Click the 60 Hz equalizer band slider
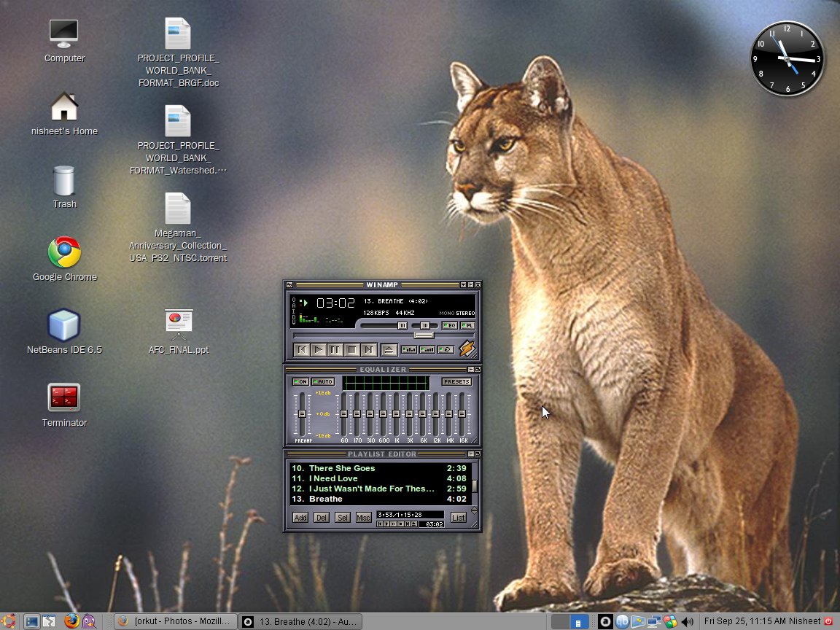840x630 pixels. coord(344,414)
